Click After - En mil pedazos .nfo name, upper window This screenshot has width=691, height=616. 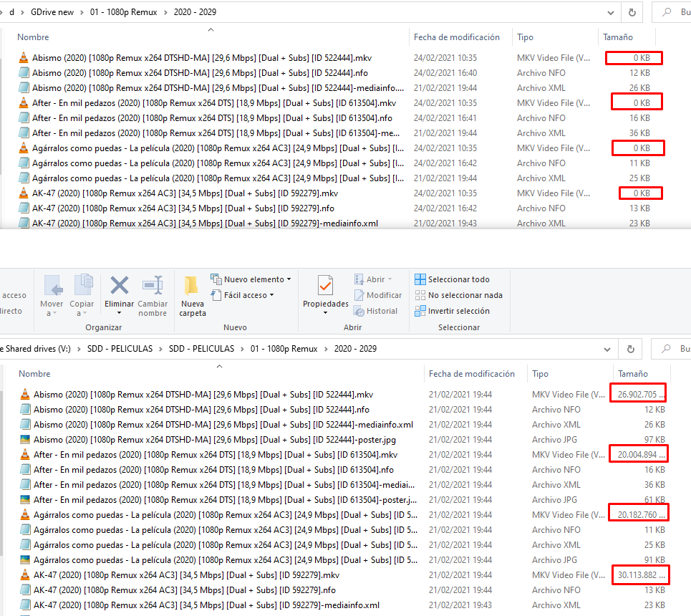[212, 118]
